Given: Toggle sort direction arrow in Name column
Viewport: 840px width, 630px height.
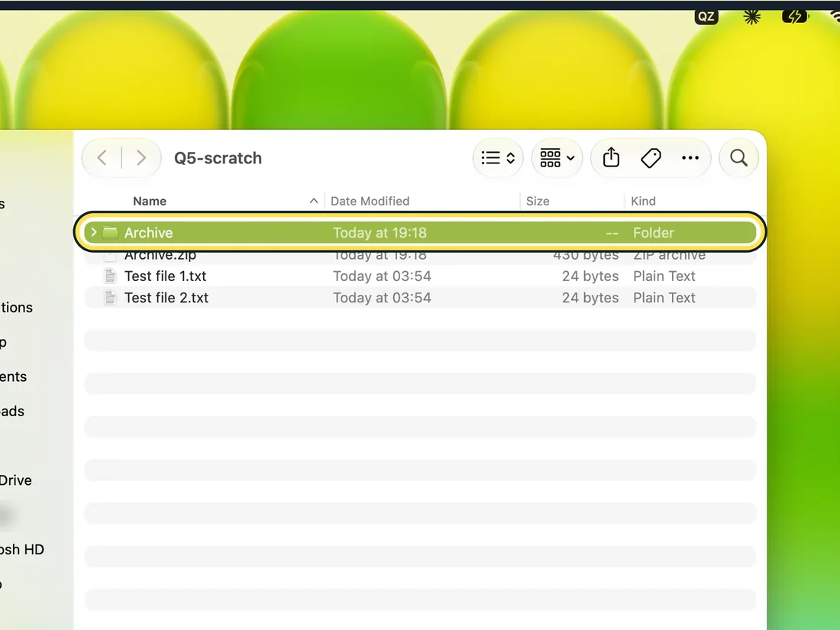Looking at the screenshot, I should pyautogui.click(x=314, y=201).
